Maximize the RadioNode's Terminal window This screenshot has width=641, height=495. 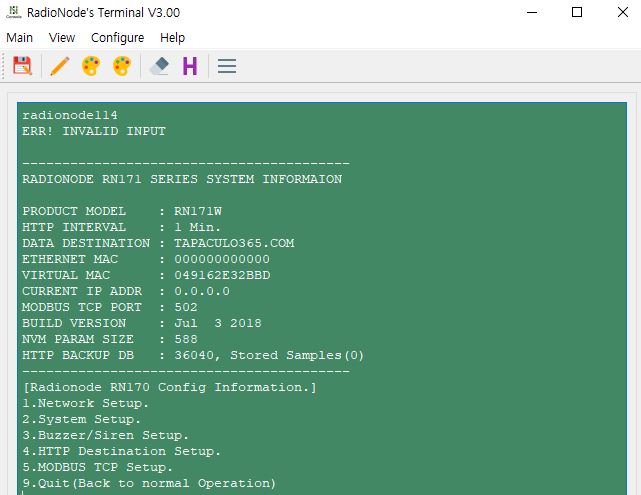tap(577, 12)
